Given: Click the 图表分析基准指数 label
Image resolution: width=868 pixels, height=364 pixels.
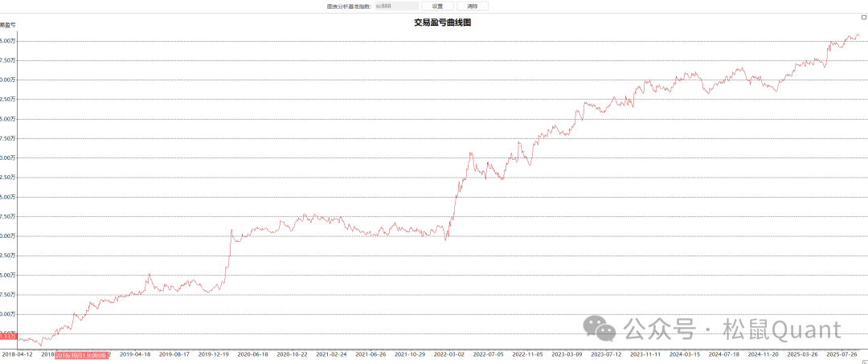Looking at the screenshot, I should (349, 6).
